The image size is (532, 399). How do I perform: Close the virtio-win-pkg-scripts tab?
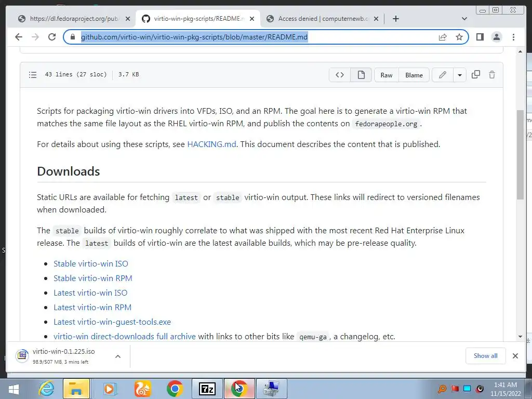click(252, 19)
